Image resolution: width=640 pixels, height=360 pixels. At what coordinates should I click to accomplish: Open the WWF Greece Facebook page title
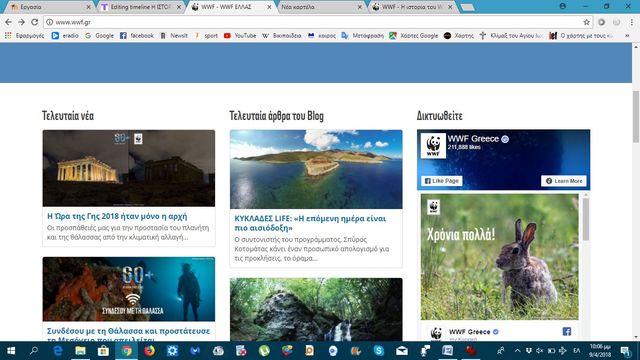473,139
